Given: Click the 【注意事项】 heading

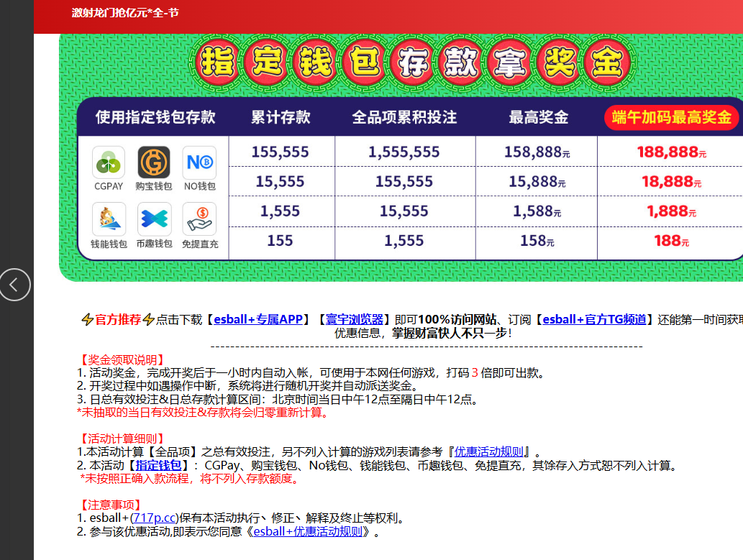Looking at the screenshot, I should [x=111, y=505].
